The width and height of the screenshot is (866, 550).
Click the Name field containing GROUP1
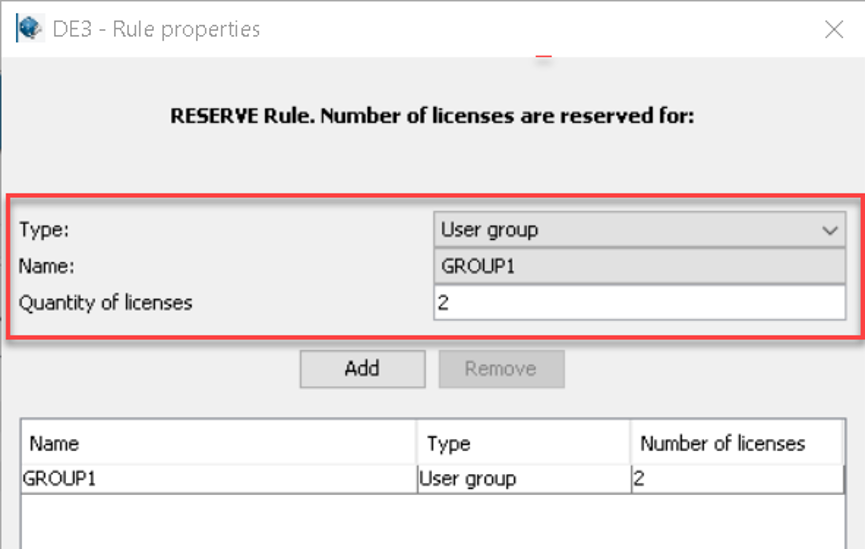pyautogui.click(x=639, y=267)
